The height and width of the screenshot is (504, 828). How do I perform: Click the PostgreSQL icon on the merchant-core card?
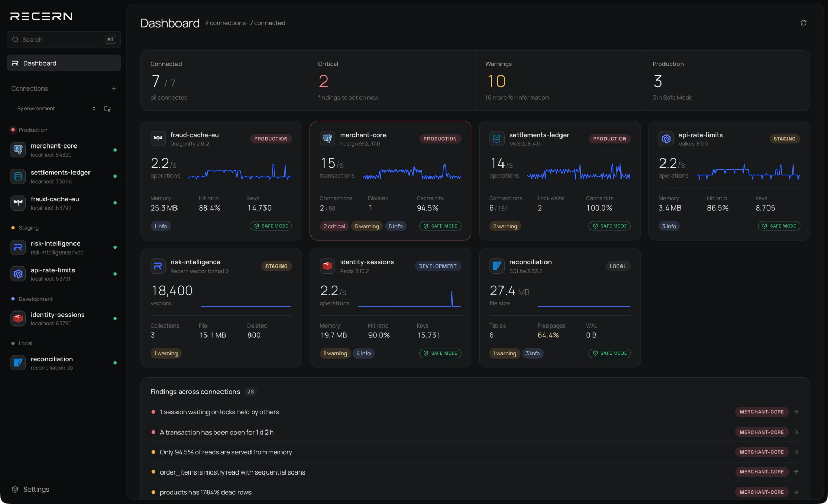click(x=327, y=139)
